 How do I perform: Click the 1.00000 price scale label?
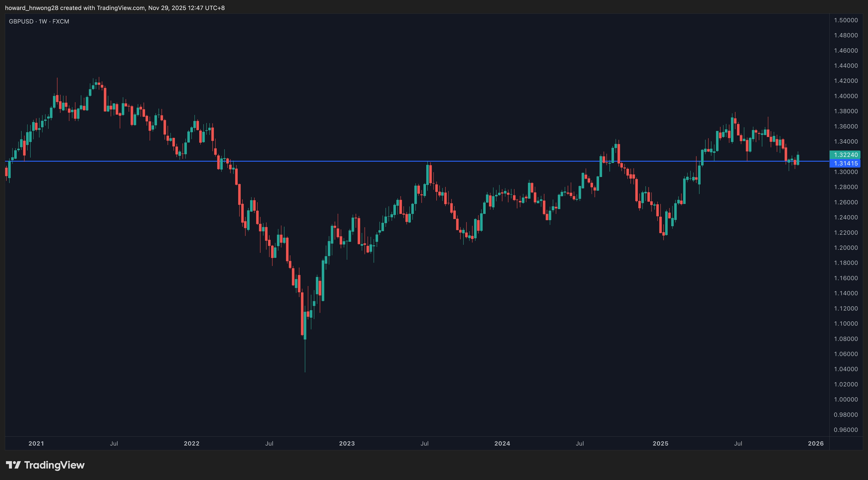coord(845,399)
